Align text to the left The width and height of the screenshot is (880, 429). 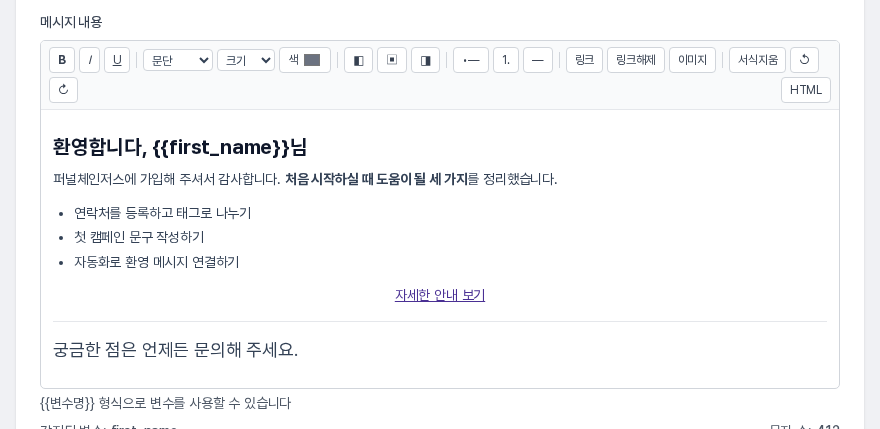[x=359, y=60]
